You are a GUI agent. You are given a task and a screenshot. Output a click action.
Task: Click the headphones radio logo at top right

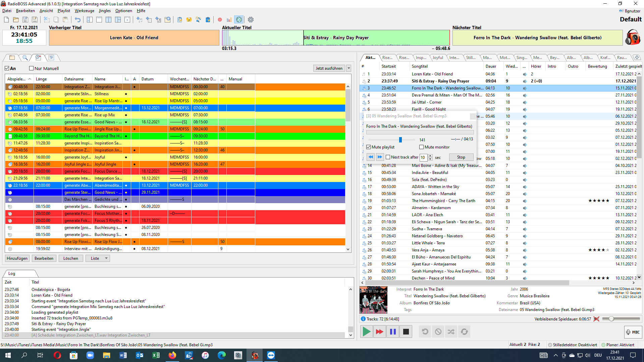pos(633,37)
